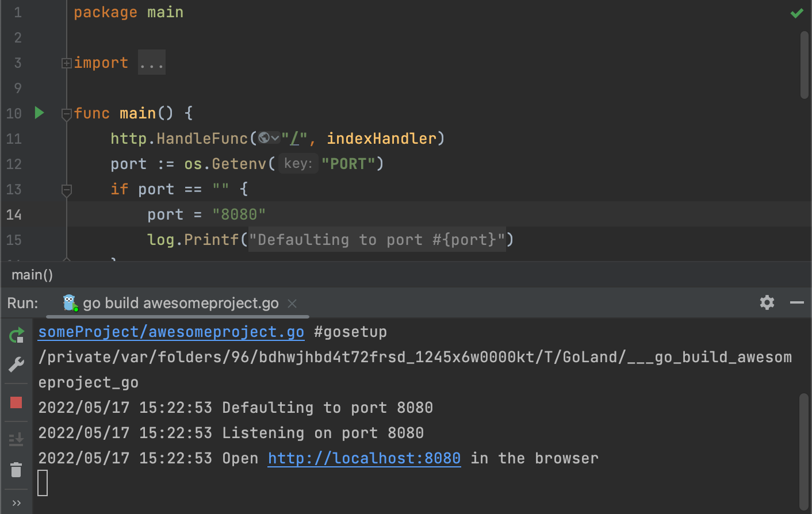Open the http://localhost:8080 link
The image size is (812, 514).
363,458
